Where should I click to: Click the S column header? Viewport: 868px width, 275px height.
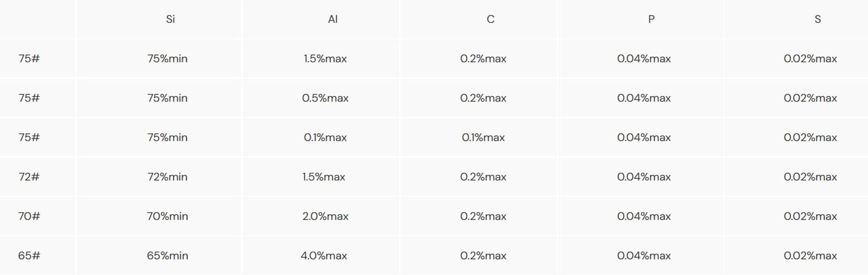pyautogui.click(x=817, y=19)
